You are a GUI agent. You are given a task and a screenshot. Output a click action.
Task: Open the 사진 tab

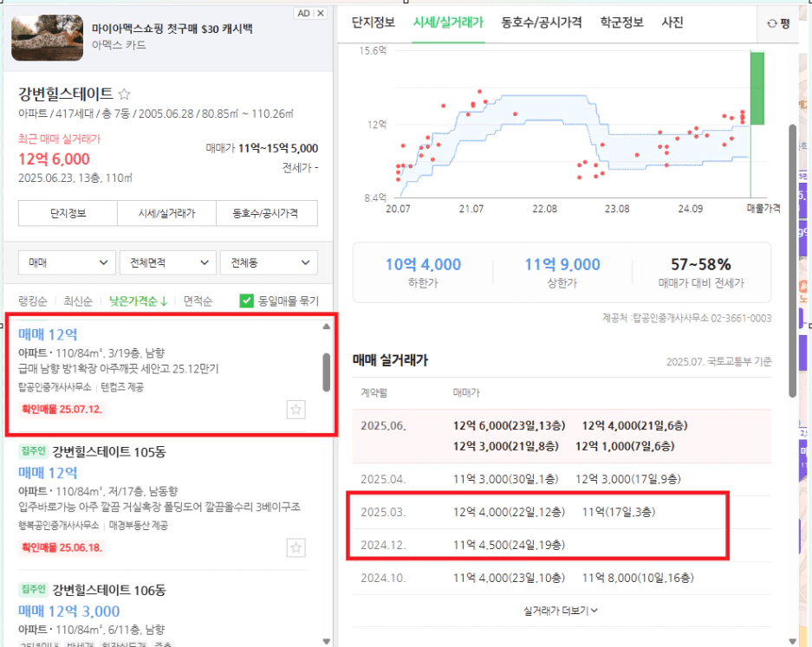click(x=672, y=23)
